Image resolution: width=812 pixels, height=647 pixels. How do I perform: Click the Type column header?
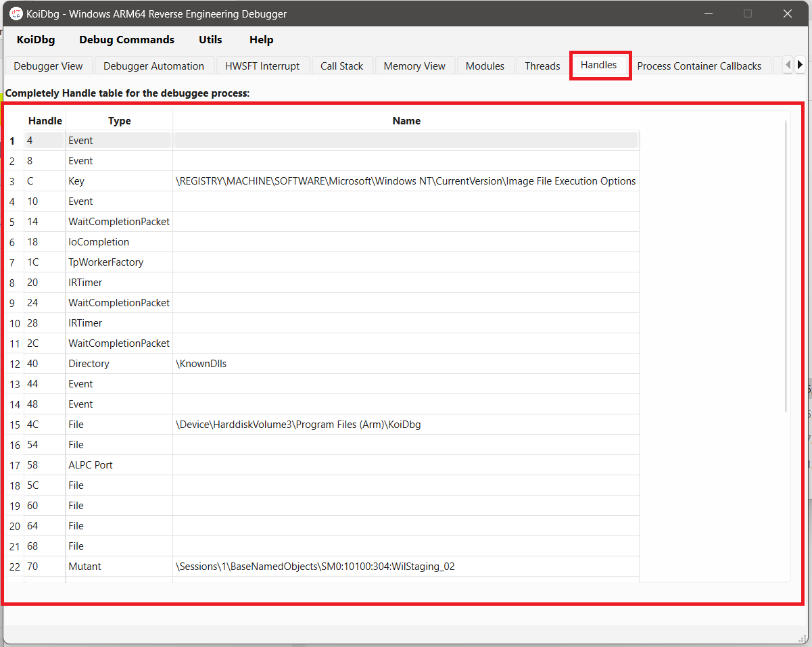point(120,121)
